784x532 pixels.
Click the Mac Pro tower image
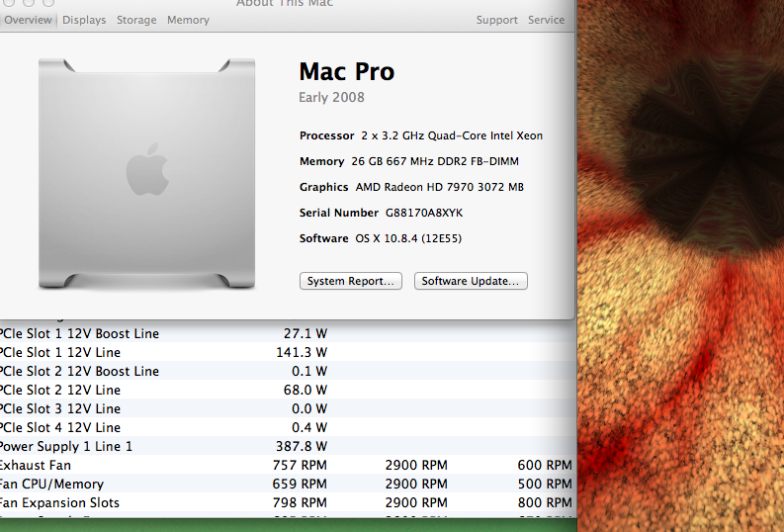146,173
